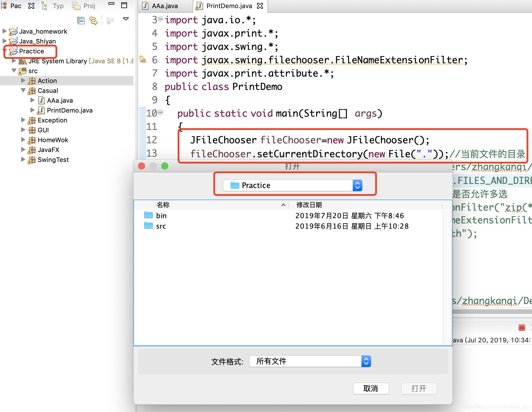
Task: Open the 所有文件 file format dropdown
Action: 366,361
